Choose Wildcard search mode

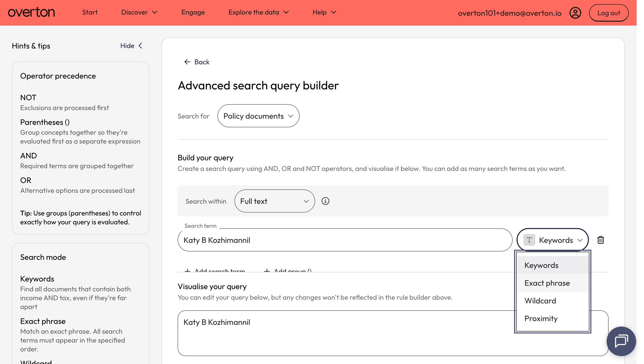552,300
